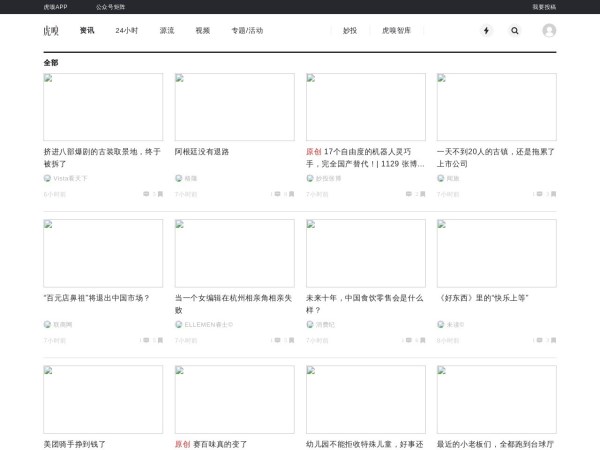Click comment icon under 阿根廷没有退路 article
Image resolution: width=600 pixels, height=450 pixels.
(x=275, y=194)
